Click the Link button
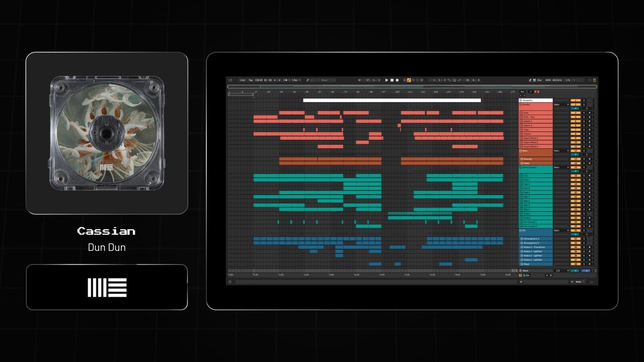The image size is (644, 362). click(242, 80)
